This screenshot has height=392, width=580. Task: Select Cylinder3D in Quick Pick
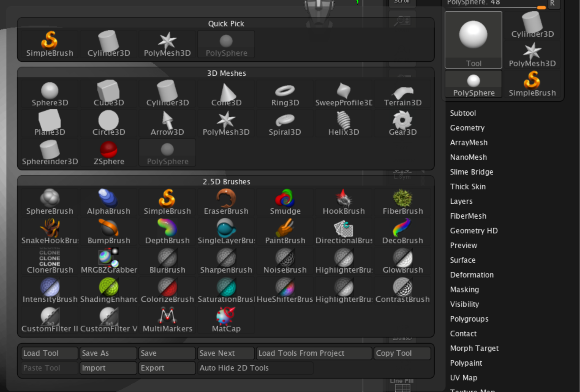click(x=109, y=44)
